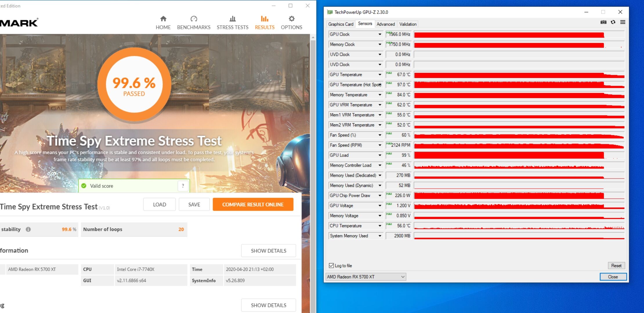Open the GPU Temperature (Hot Spot) dropdown
Viewport: 644px width, 313px height.
click(380, 85)
